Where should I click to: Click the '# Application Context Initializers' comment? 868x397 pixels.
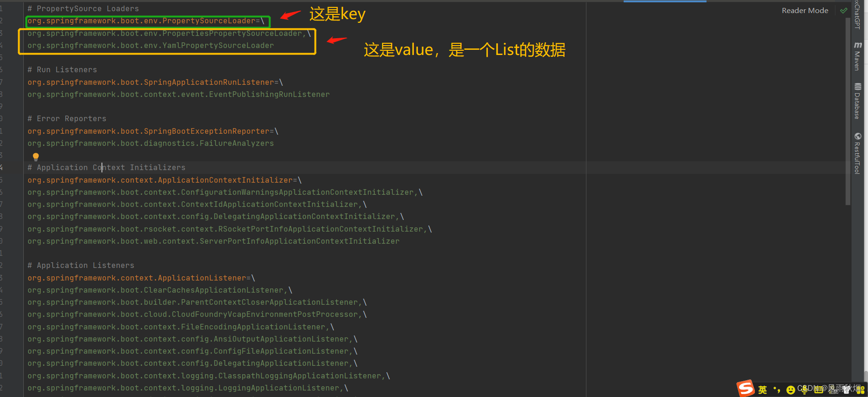tap(106, 168)
